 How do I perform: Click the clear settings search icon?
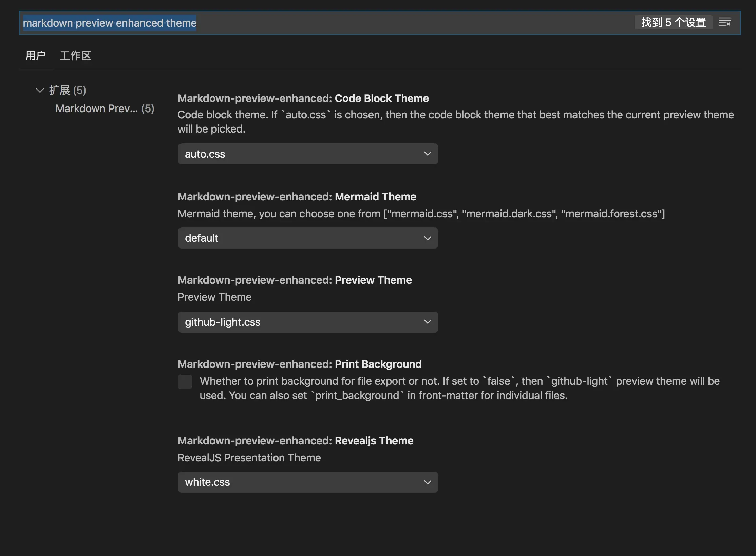coord(725,22)
